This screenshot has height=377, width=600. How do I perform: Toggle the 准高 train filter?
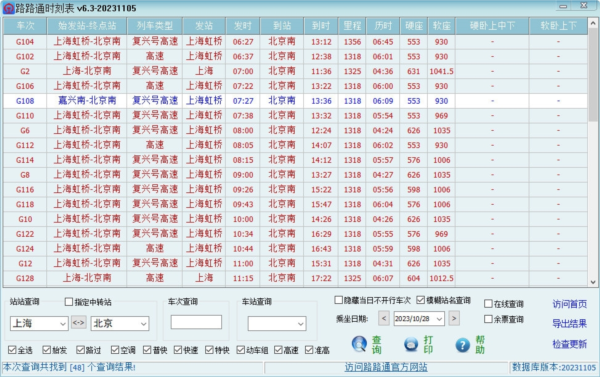(309, 350)
